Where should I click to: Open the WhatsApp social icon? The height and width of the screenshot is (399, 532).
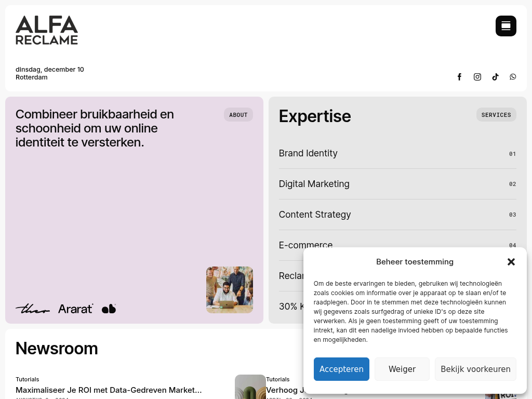513,77
